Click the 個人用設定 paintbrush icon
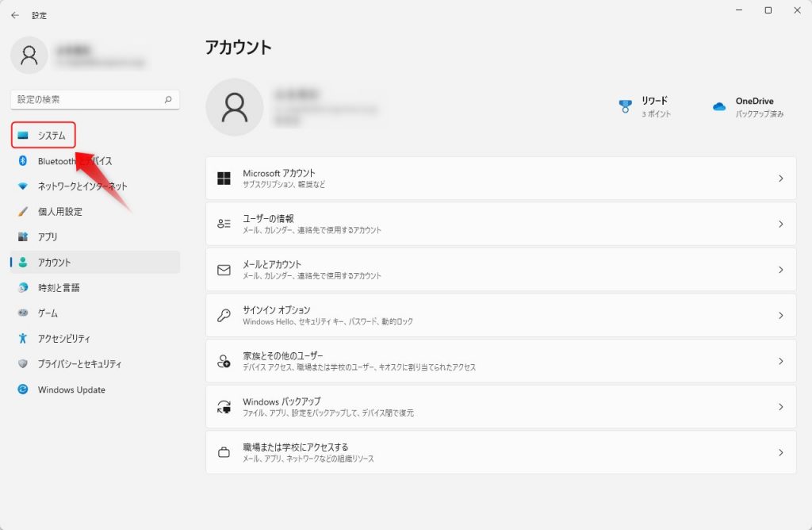 pyautogui.click(x=23, y=211)
